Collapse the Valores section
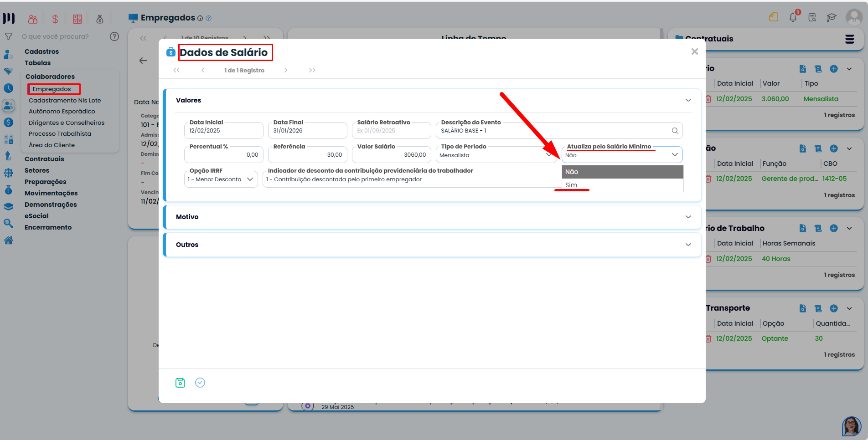 (688, 100)
